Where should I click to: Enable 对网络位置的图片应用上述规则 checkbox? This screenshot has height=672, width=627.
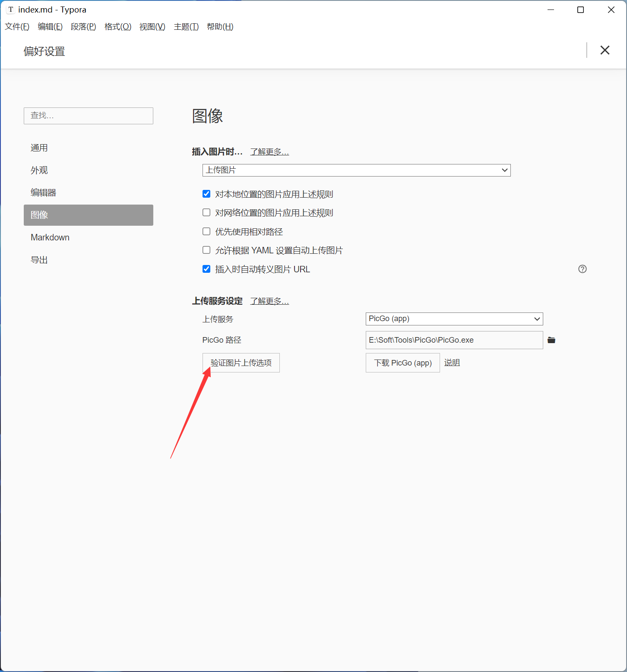tap(206, 212)
